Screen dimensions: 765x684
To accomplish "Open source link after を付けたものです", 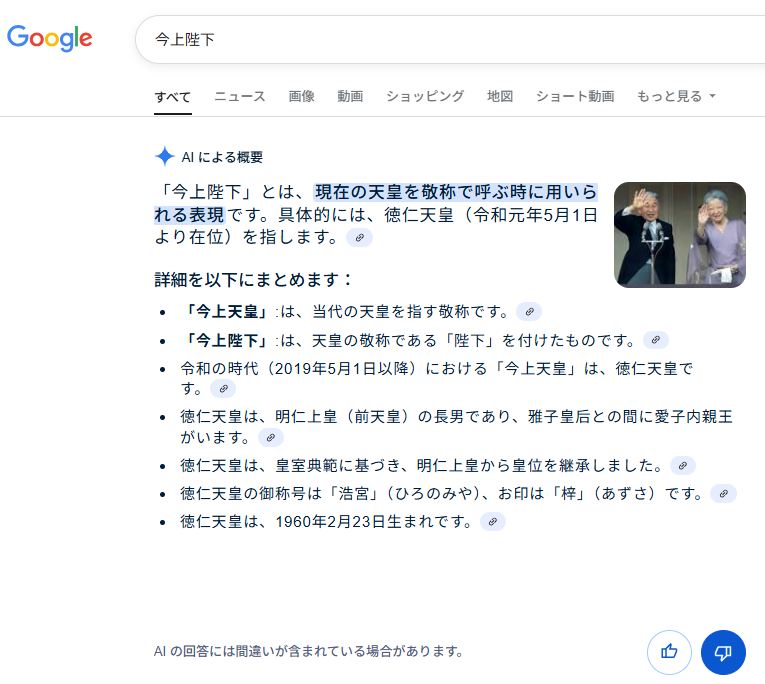I will [x=656, y=340].
